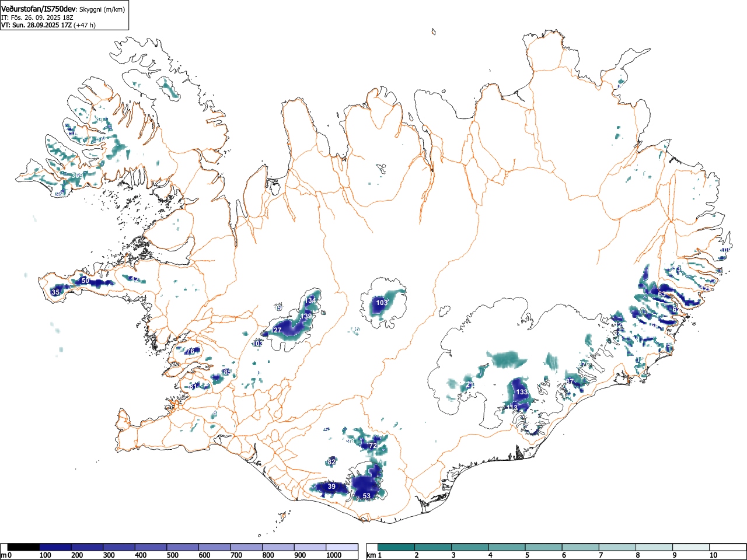Click the '500' tick label on the meter legend
Viewport: 747px width, 560px height.
tap(172, 555)
